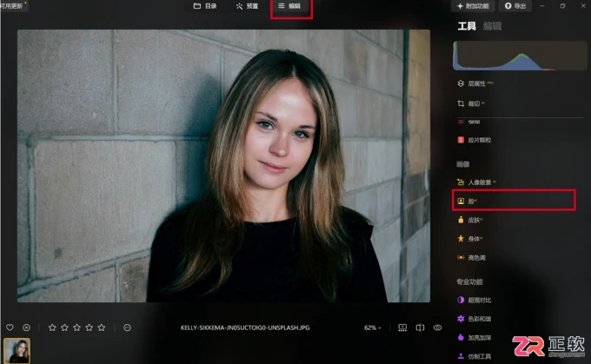Open the more options ellipsis circle
The width and height of the screenshot is (591, 364).
(x=128, y=328)
